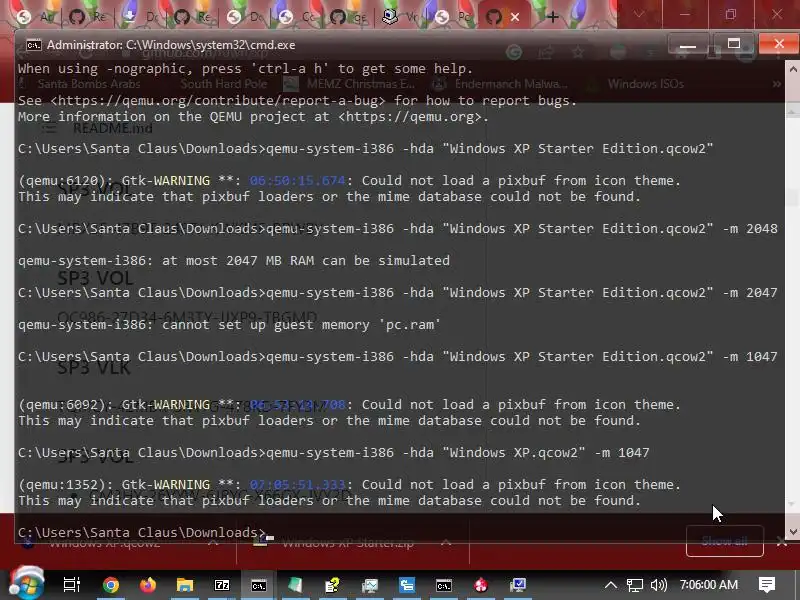Image resolution: width=800 pixels, height=600 pixels.
Task: Click the https://qemu.org link text in cmd
Action: [x=409, y=117]
